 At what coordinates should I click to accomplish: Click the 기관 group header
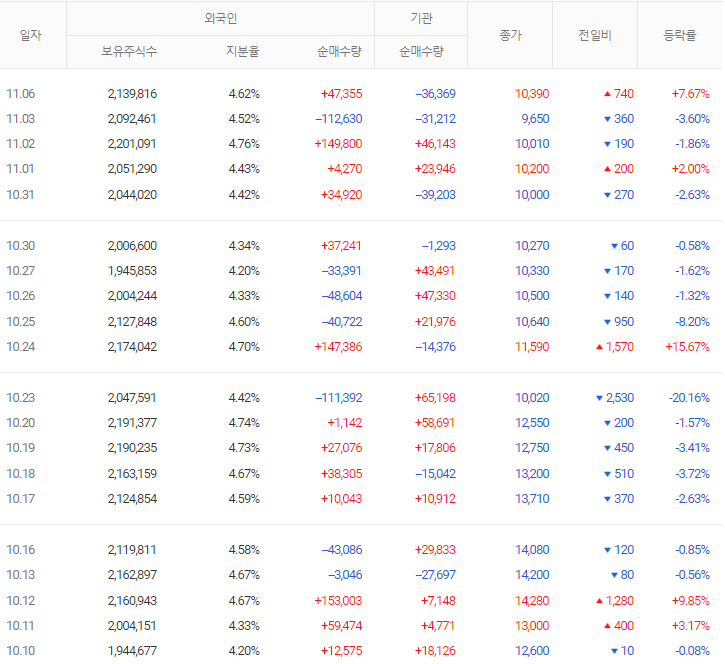[x=421, y=18]
